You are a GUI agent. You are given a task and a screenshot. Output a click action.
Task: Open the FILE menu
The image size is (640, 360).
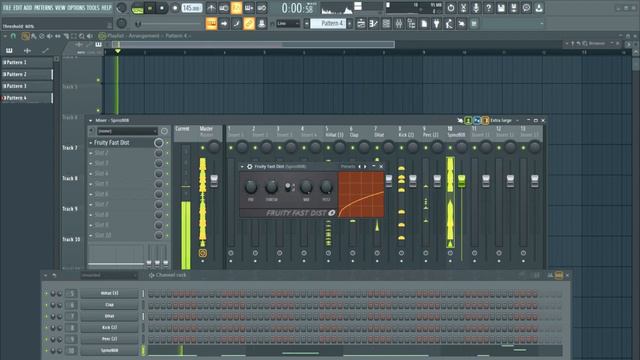click(x=7, y=8)
